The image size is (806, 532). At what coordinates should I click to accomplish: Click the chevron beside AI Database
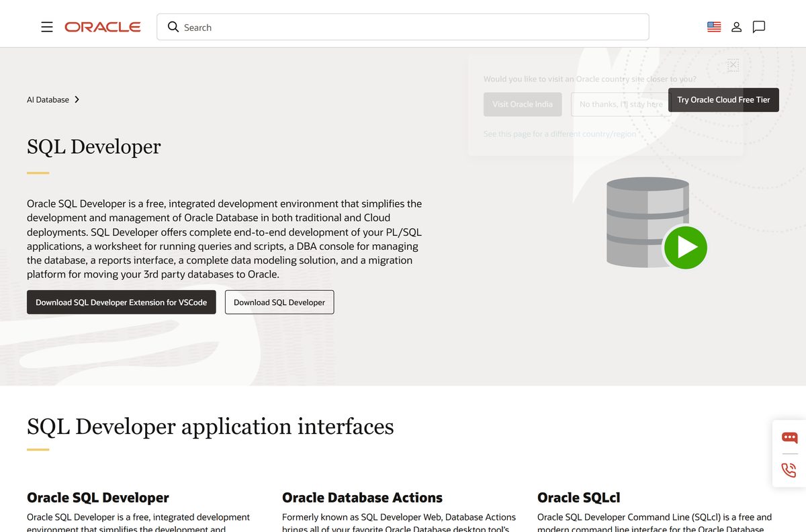[x=77, y=99]
